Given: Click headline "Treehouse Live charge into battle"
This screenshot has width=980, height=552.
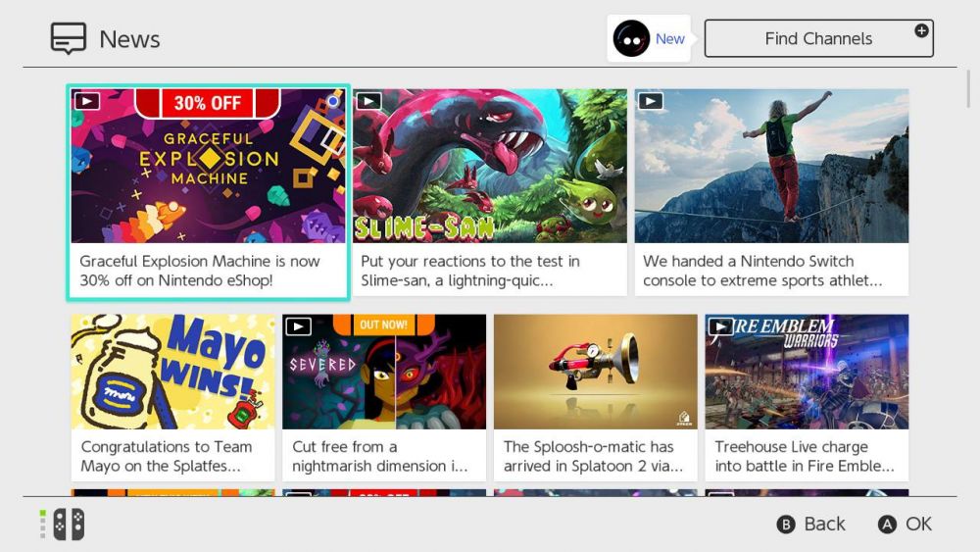Looking at the screenshot, I should [805, 456].
